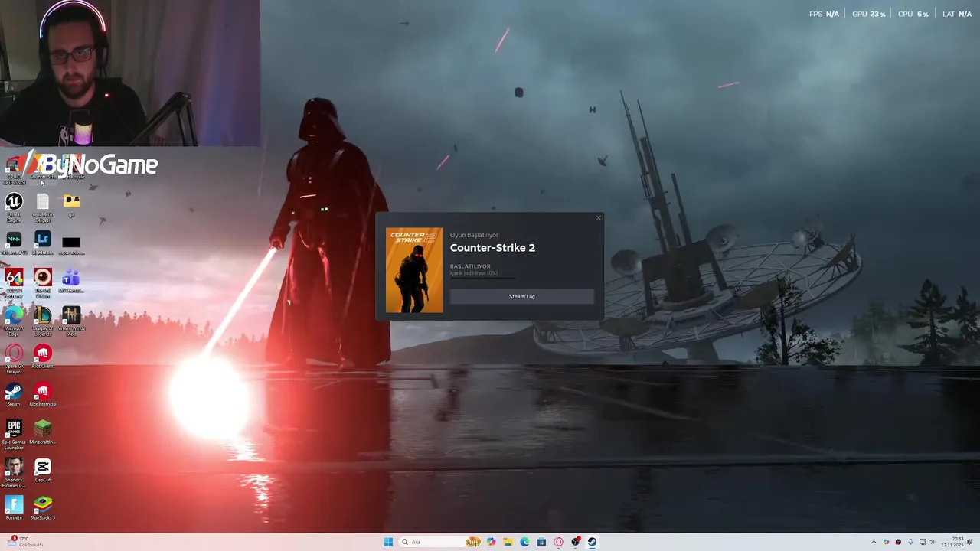The image size is (980, 551).
Task: Open the Opera GX desktop shortcut
Action: pos(14,358)
